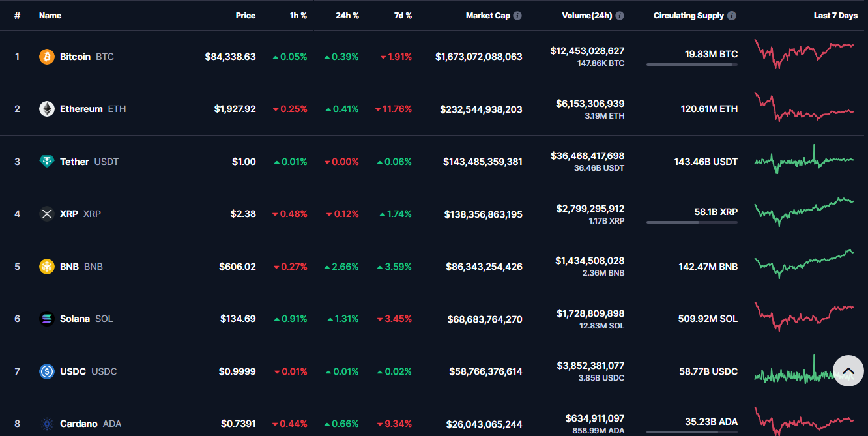Sort by the Volume(24h) column header

[x=587, y=16]
